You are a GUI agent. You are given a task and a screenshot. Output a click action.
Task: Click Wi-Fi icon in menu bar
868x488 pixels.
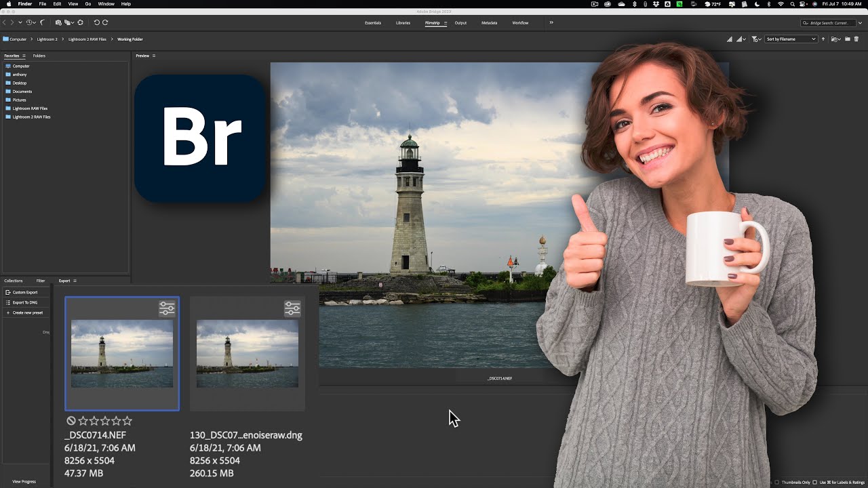click(x=781, y=4)
